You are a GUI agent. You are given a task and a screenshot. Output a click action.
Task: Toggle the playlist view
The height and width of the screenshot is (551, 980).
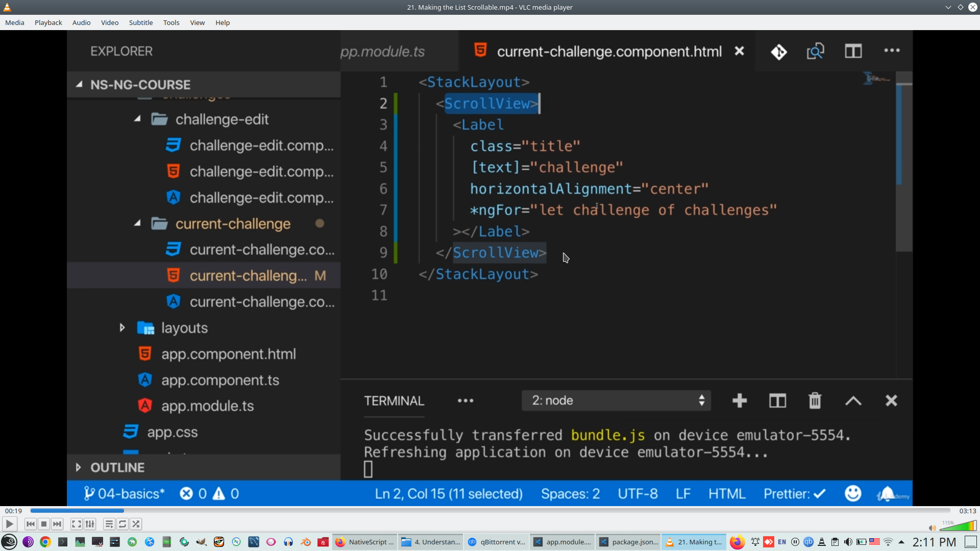pyautogui.click(x=109, y=524)
